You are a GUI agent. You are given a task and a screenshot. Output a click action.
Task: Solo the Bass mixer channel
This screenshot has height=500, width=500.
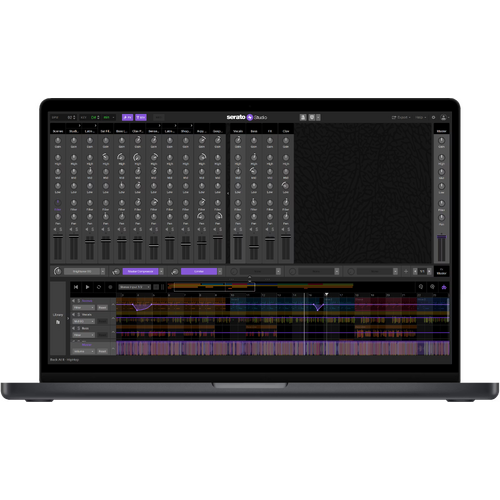[257, 229]
